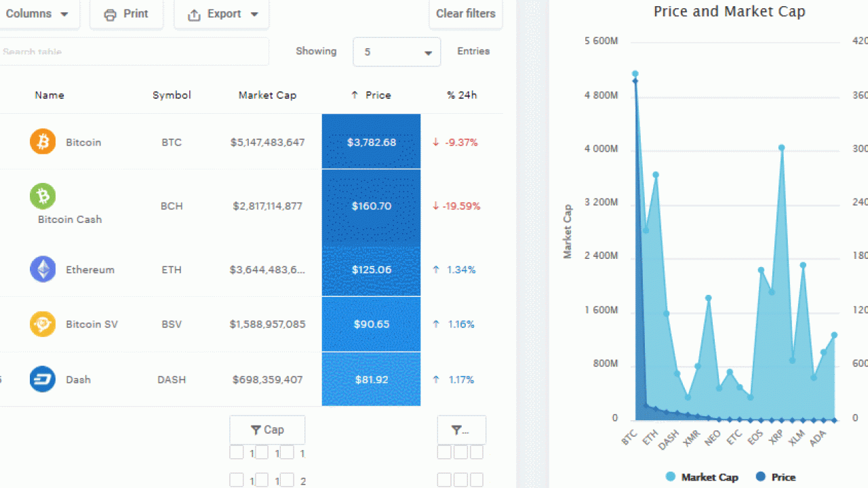Click the dark BTC price data point
Image resolution: width=868 pixels, height=488 pixels.
click(x=635, y=81)
